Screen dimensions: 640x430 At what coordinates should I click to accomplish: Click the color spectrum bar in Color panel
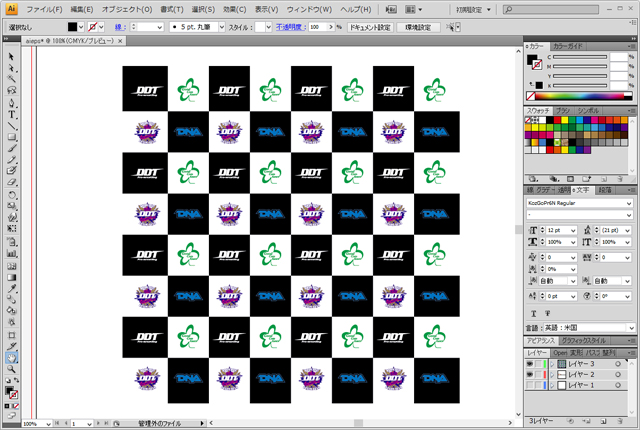[579, 96]
